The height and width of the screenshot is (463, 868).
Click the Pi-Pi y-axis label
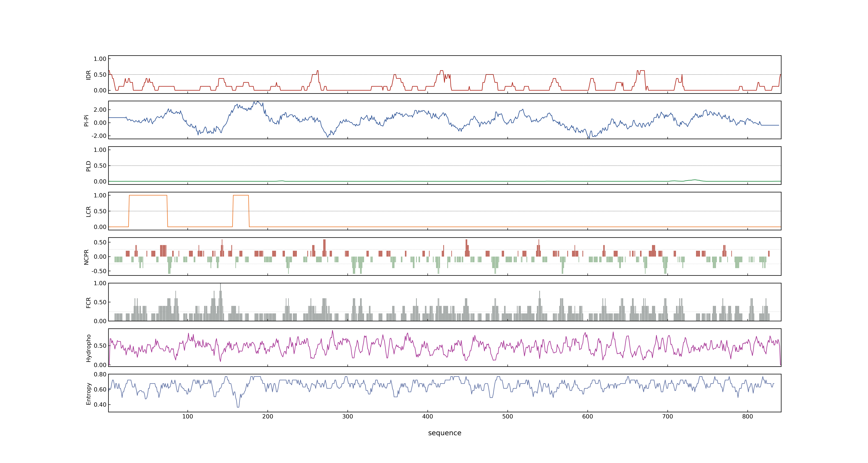[x=86, y=120]
